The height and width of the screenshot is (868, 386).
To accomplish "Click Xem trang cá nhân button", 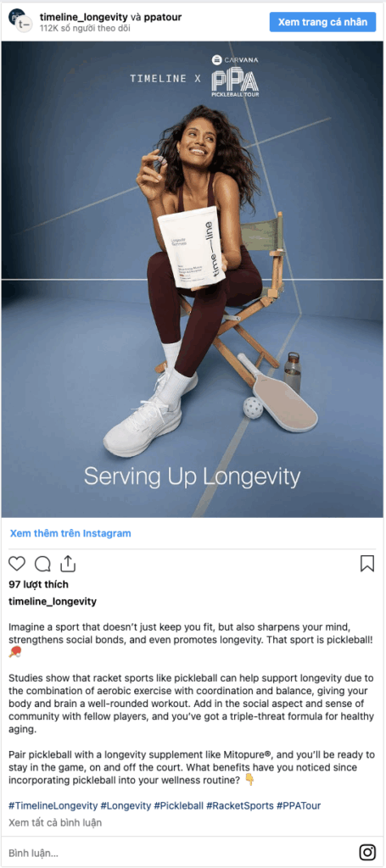I will click(x=322, y=22).
